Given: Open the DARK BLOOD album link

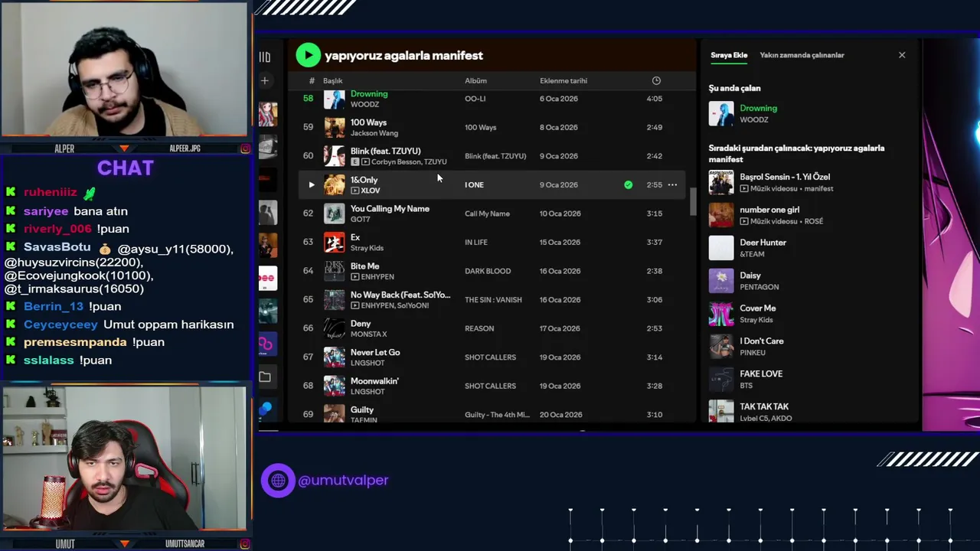Looking at the screenshot, I should 488,271.
